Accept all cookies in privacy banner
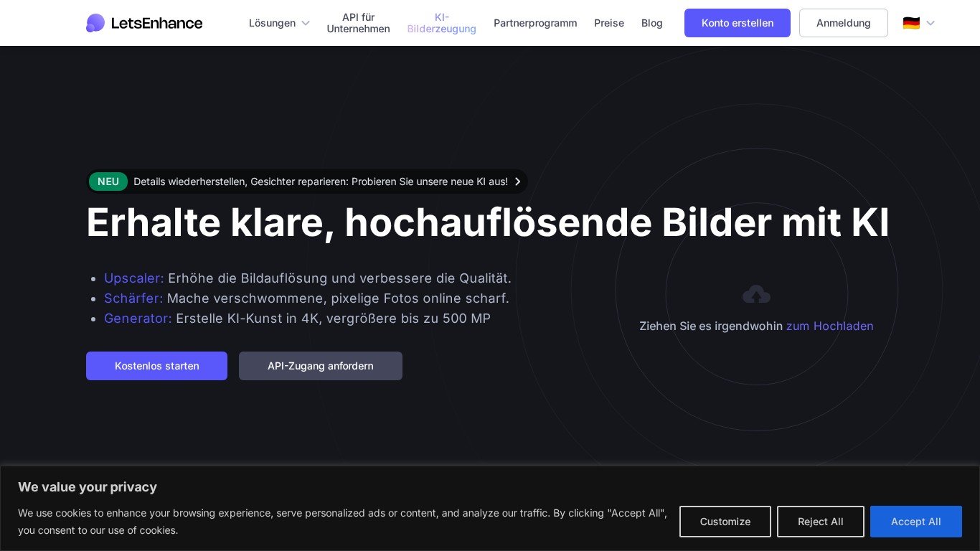The image size is (980, 551). (915, 522)
